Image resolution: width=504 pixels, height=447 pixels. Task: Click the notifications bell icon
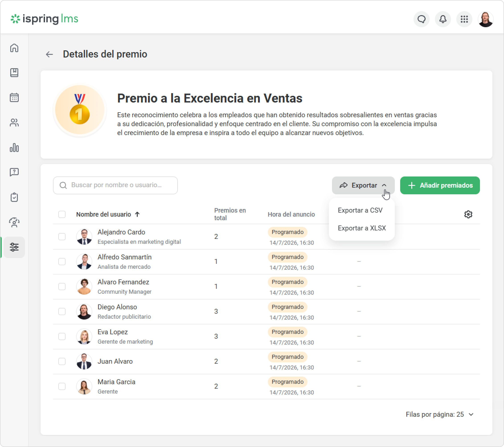click(443, 19)
